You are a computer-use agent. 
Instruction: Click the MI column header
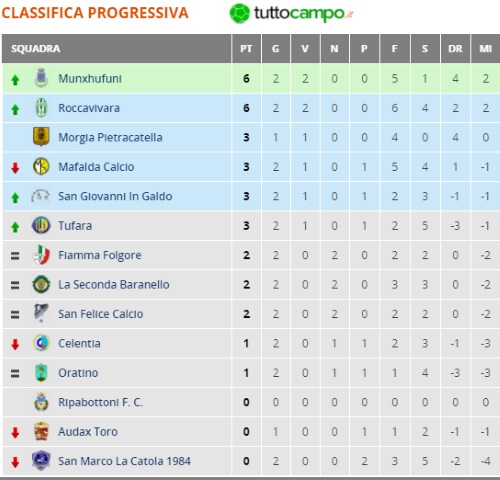[485, 49]
